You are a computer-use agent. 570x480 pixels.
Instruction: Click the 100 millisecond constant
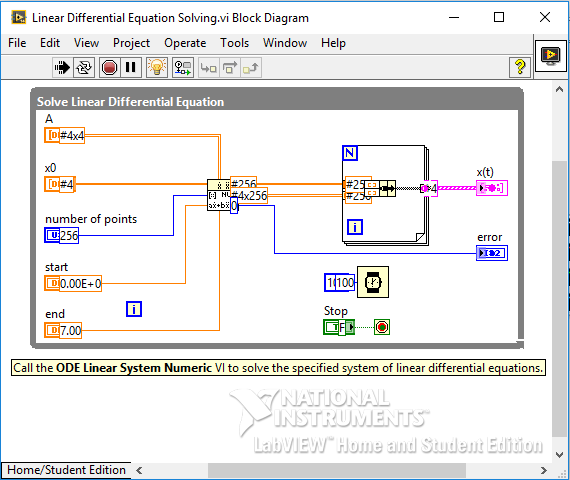point(340,283)
